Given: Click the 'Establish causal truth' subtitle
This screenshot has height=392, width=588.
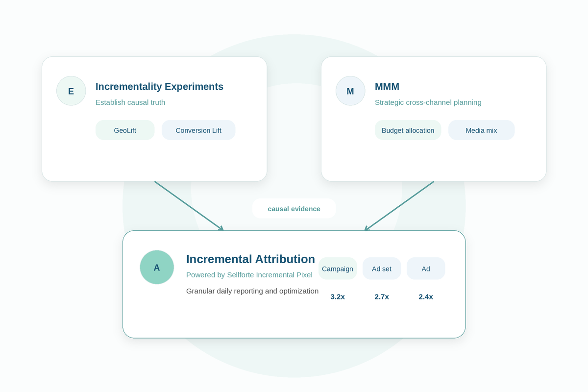Looking at the screenshot, I should click(x=130, y=102).
